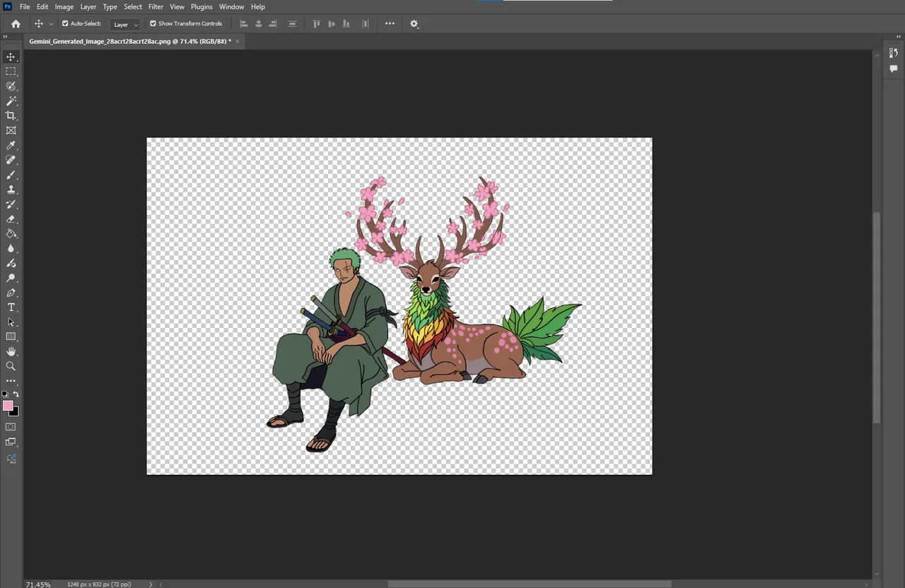Swap foreground and background colors

[16, 394]
